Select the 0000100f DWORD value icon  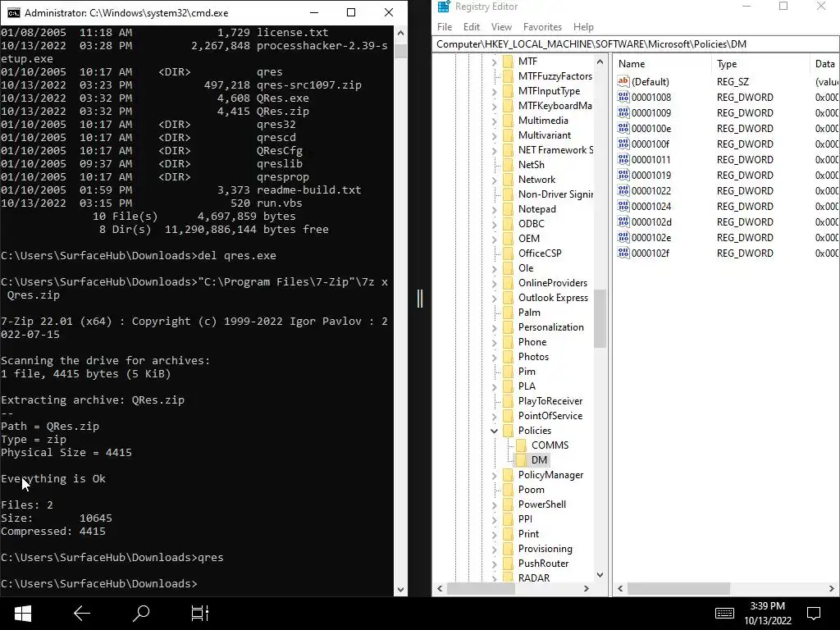pos(623,144)
